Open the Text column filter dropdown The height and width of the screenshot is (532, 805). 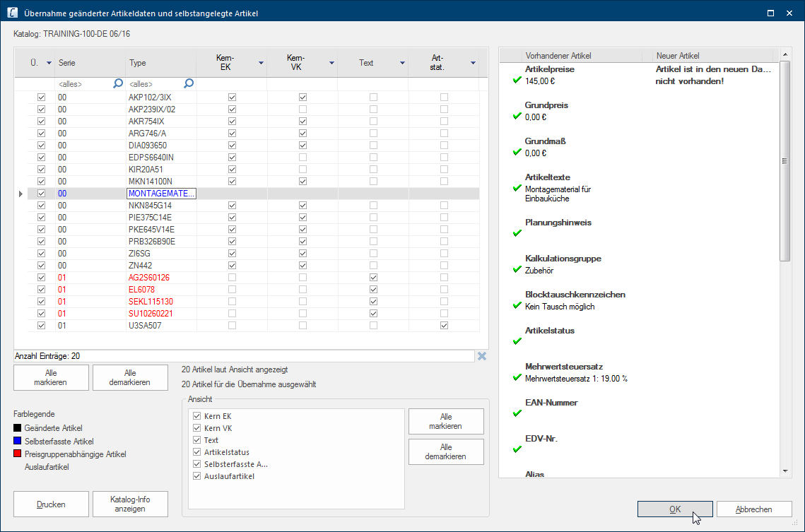[x=402, y=64]
